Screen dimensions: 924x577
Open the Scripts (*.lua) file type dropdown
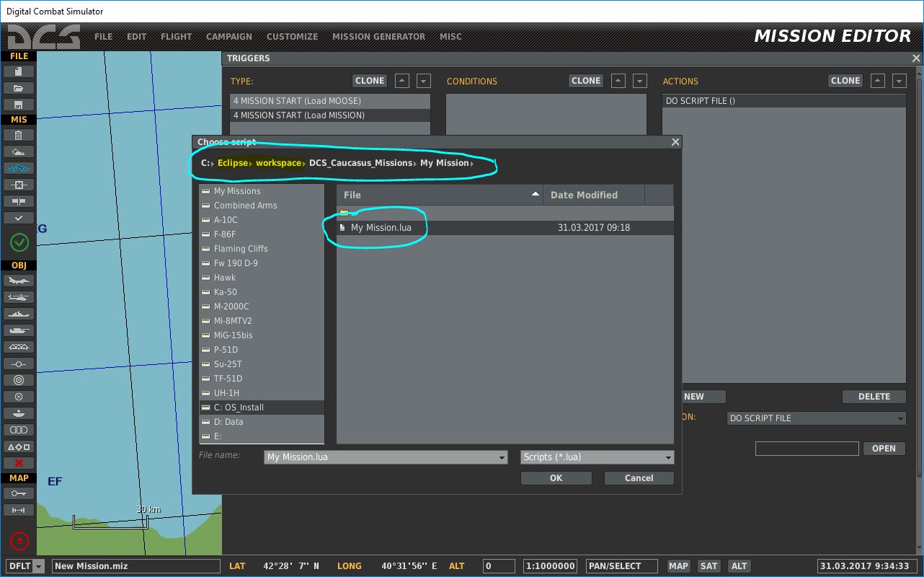click(x=668, y=457)
